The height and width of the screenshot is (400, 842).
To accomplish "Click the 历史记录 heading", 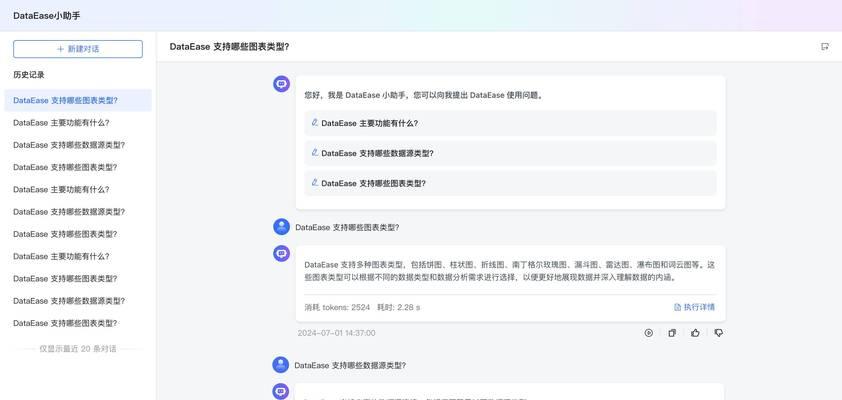I will click(x=29, y=75).
